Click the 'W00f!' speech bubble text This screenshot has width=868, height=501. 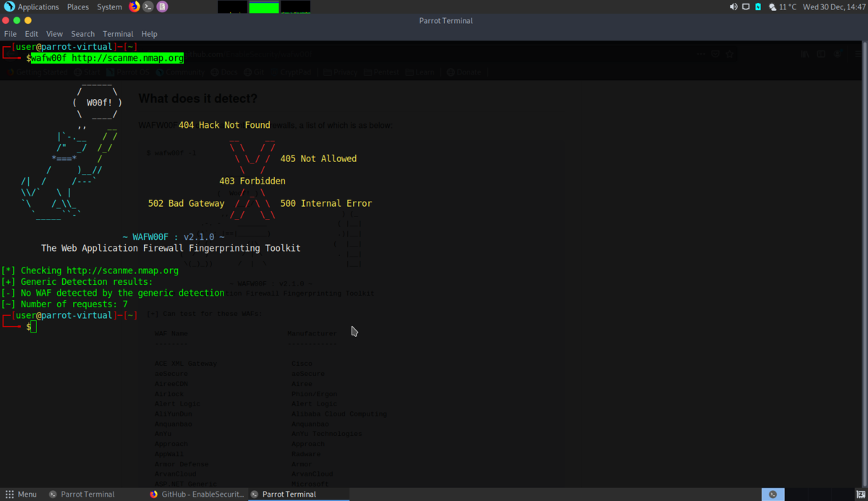(99, 103)
